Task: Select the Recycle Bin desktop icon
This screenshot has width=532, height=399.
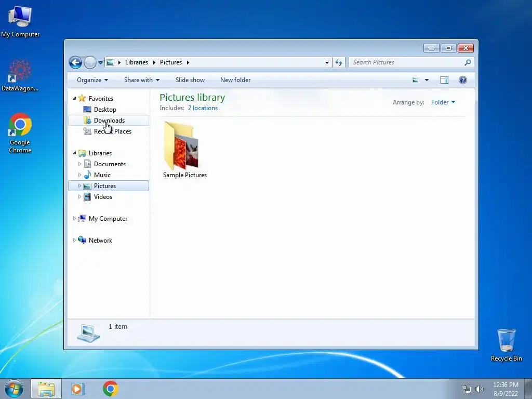Action: pos(507,345)
